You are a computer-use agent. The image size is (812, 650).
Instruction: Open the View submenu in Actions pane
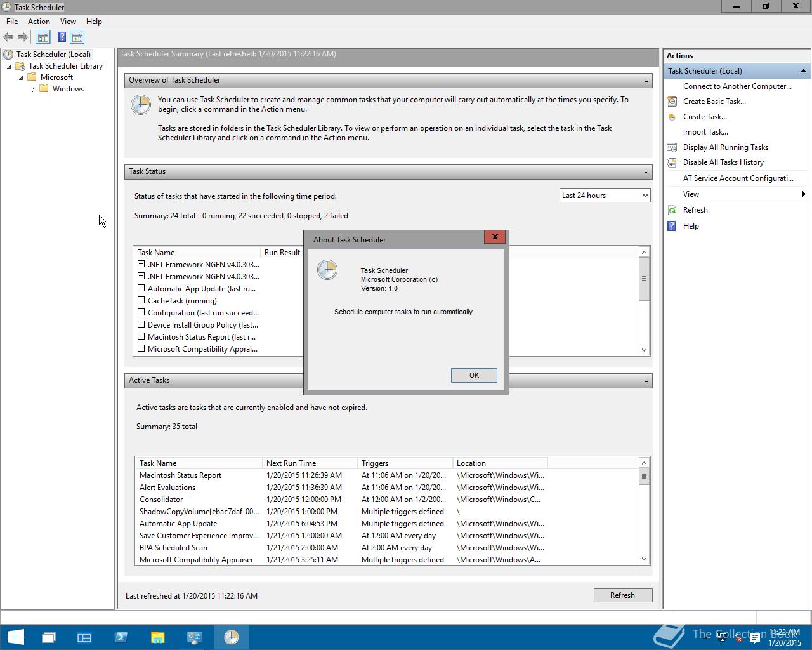pyautogui.click(x=737, y=194)
